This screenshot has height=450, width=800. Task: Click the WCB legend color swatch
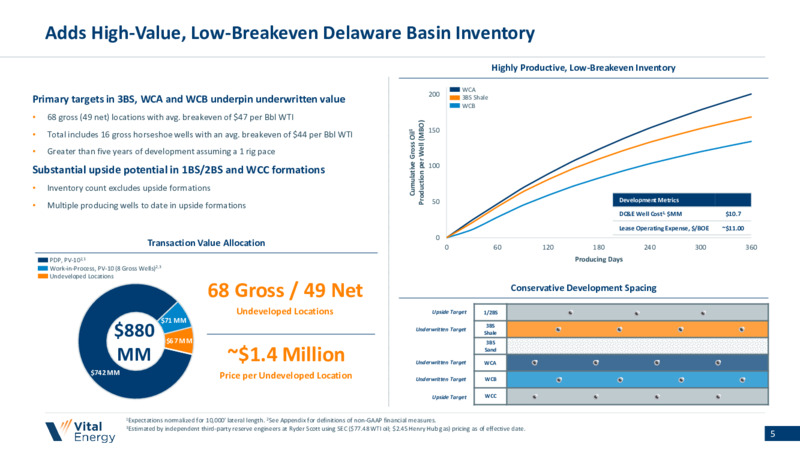click(455, 106)
